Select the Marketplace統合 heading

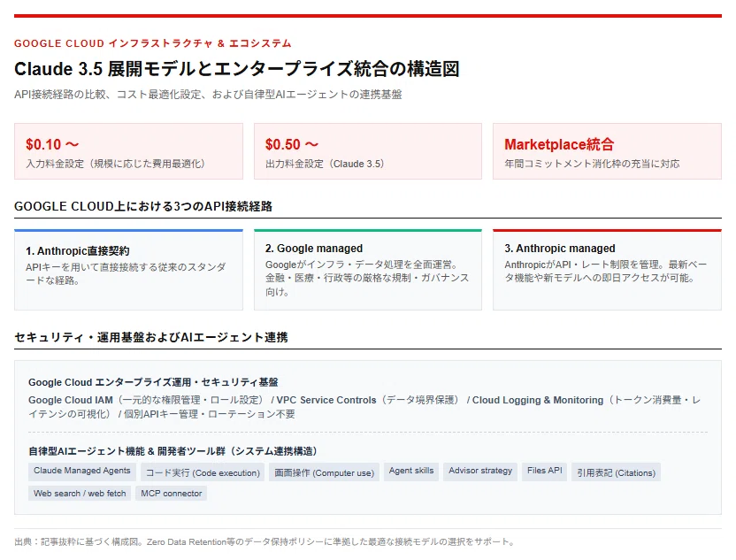(x=559, y=144)
